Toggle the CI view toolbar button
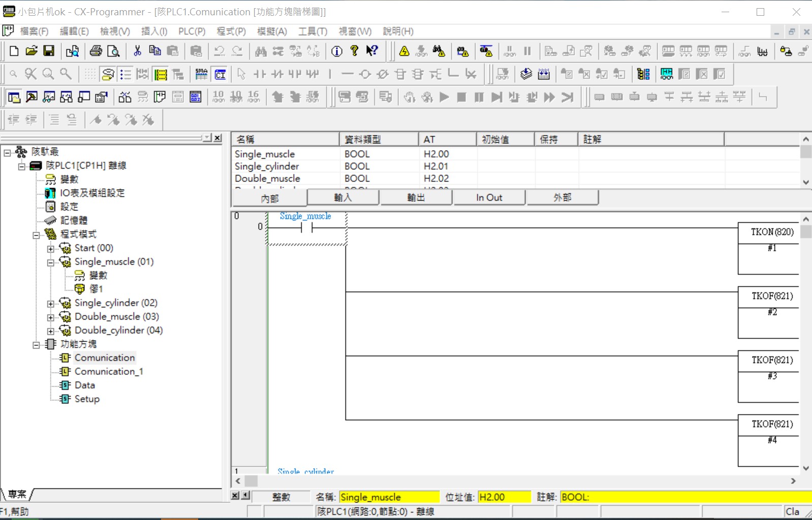812x520 pixels. tap(220, 75)
